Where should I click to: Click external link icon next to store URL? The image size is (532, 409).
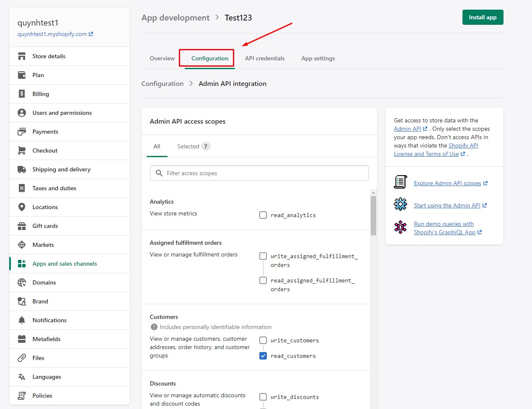point(91,34)
